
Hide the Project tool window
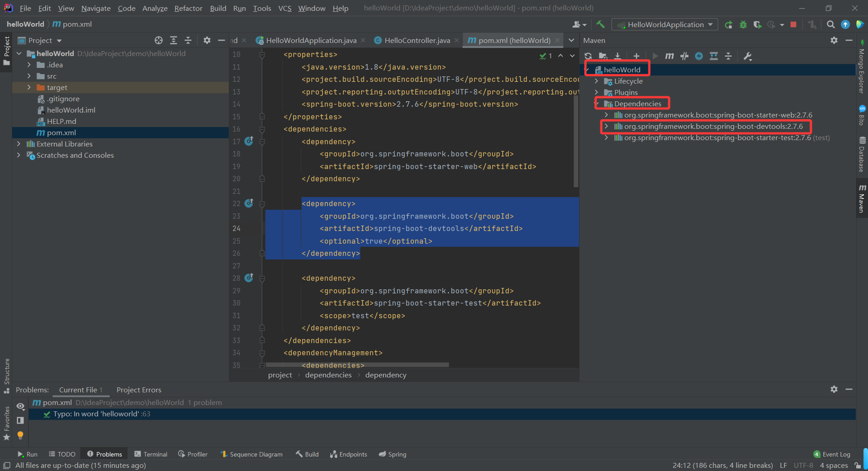pos(222,40)
